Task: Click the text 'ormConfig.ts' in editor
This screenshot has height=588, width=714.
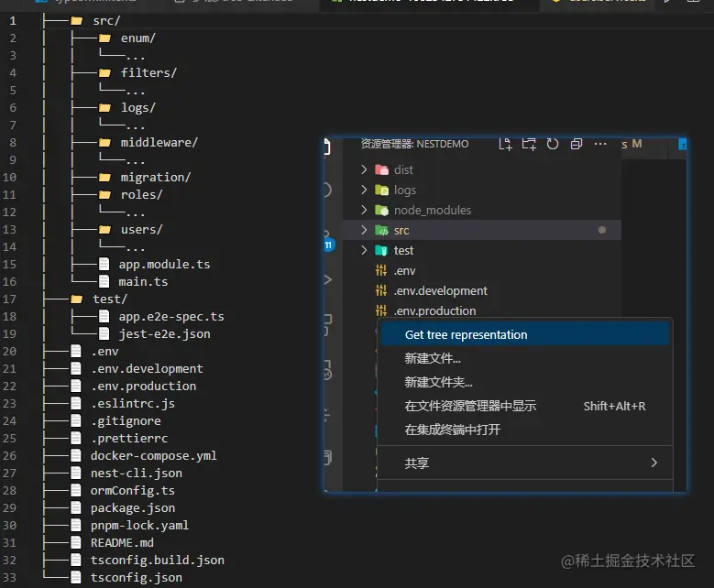Action: 133,491
